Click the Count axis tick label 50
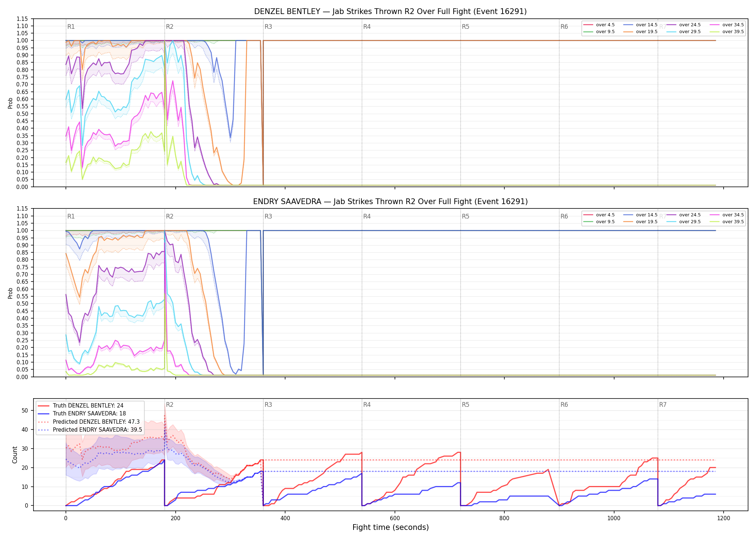The image size is (756, 540). click(25, 410)
